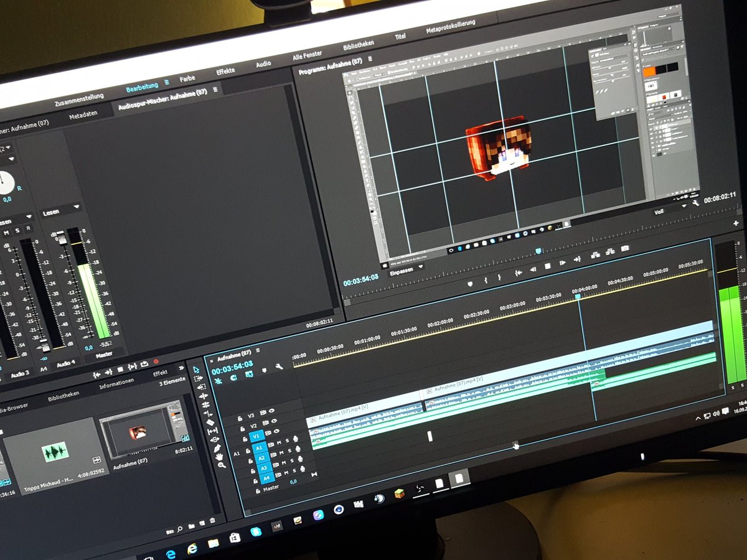
Task: Click the Project panel New Item icon
Action: pyautogui.click(x=202, y=523)
